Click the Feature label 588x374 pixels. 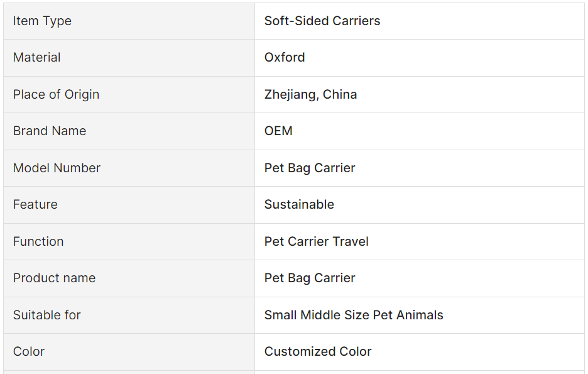point(35,204)
